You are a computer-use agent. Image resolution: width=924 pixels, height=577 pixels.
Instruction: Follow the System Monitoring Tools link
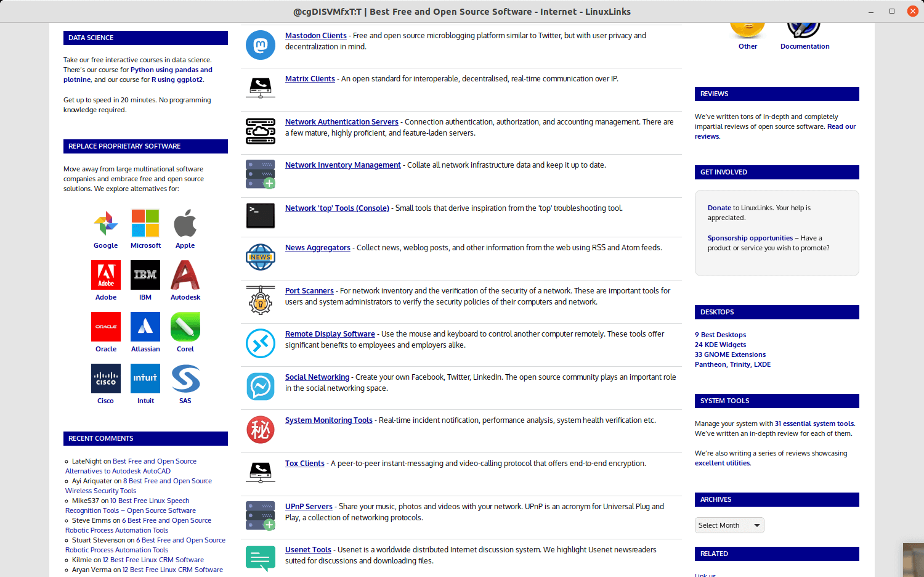[329, 420]
